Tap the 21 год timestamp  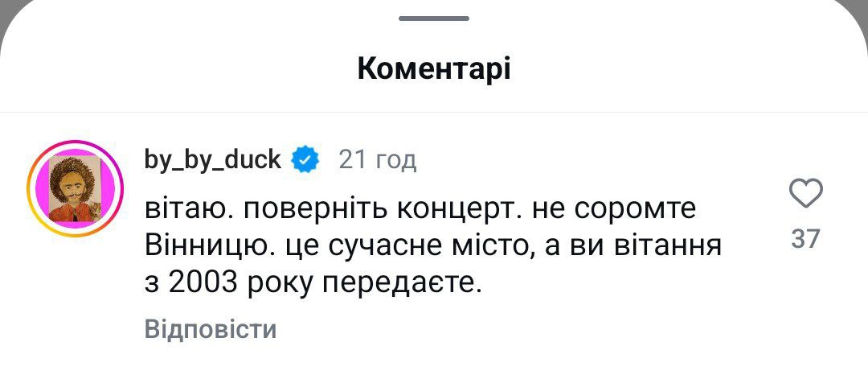(377, 160)
